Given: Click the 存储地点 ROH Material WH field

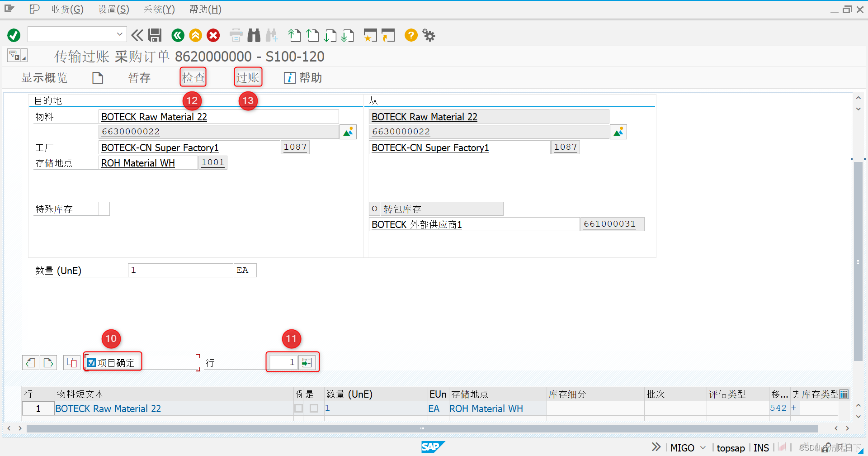Looking at the screenshot, I should 148,163.
